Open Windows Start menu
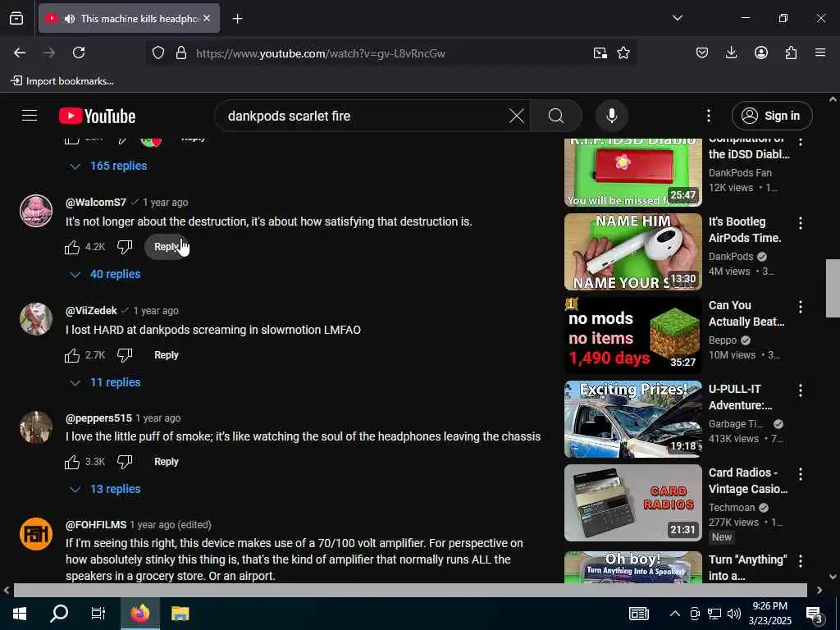The image size is (840, 630). point(20,614)
